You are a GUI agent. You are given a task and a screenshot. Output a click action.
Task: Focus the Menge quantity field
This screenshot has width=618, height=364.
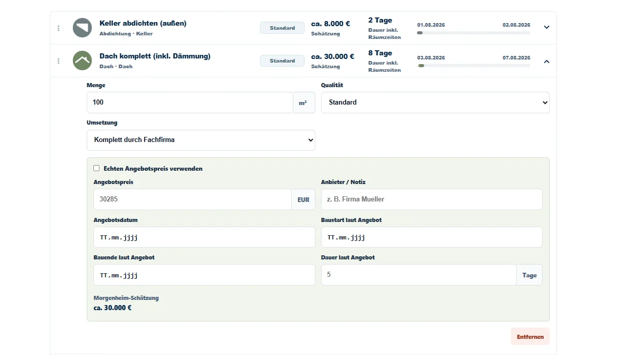(190, 103)
